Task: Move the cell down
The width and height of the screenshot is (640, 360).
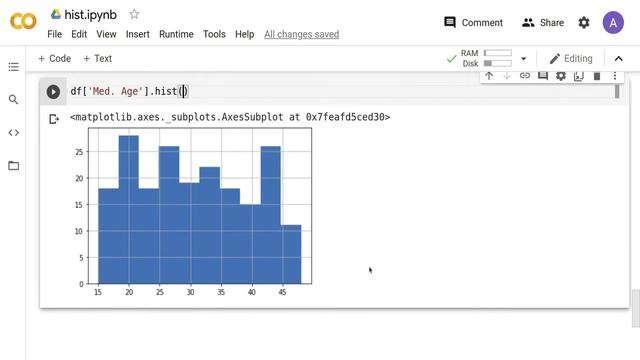Action: (x=507, y=76)
